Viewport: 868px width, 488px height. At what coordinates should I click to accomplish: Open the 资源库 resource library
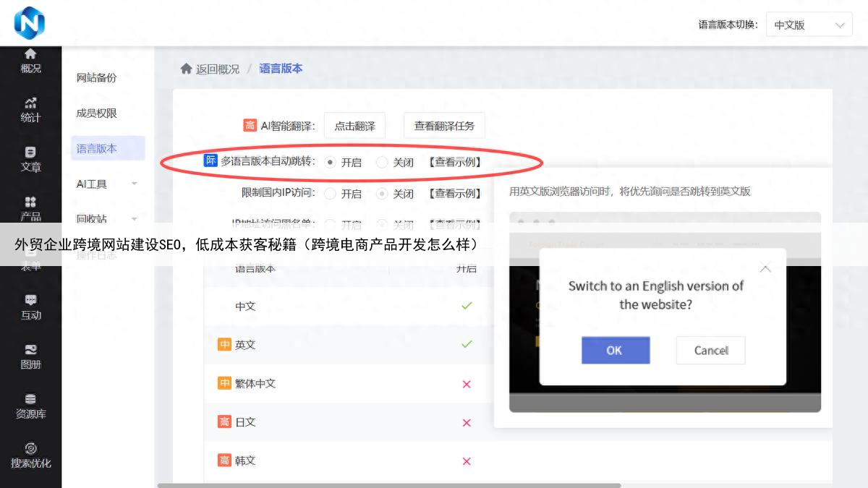point(30,405)
